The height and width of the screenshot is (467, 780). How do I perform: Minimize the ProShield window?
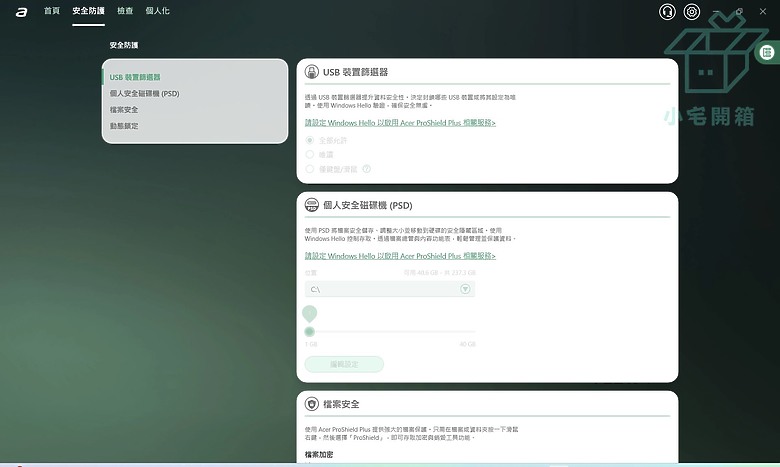pos(716,11)
